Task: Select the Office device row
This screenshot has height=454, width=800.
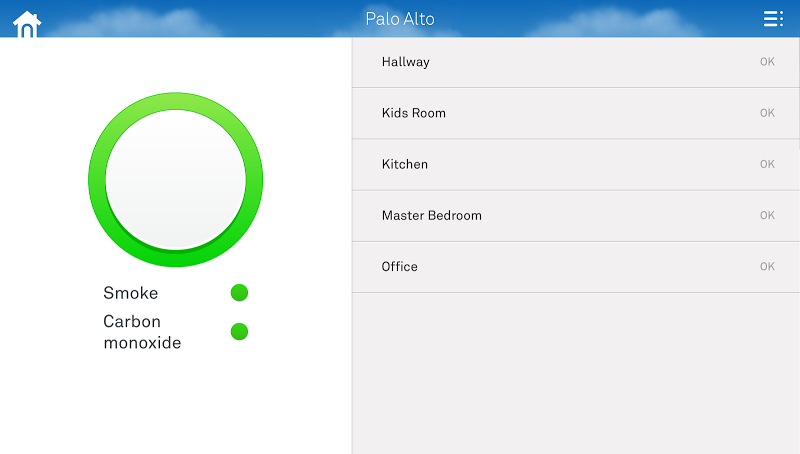Action: tap(576, 267)
